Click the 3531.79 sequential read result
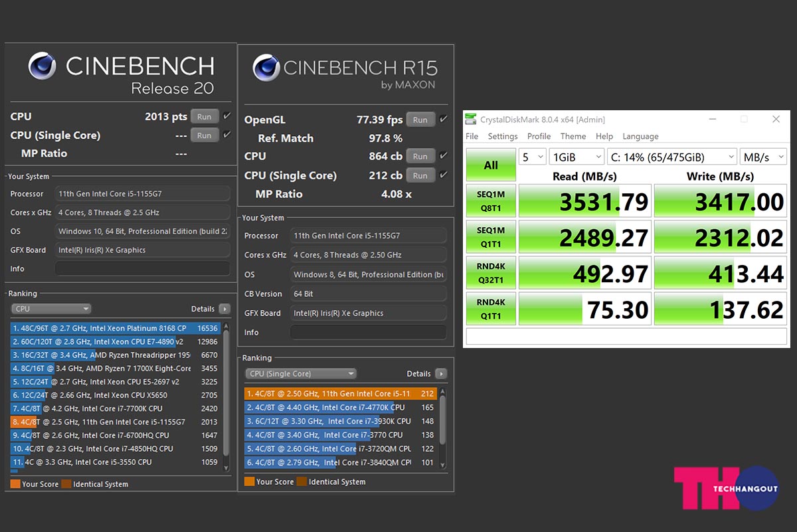The width and height of the screenshot is (797, 532). (x=584, y=201)
